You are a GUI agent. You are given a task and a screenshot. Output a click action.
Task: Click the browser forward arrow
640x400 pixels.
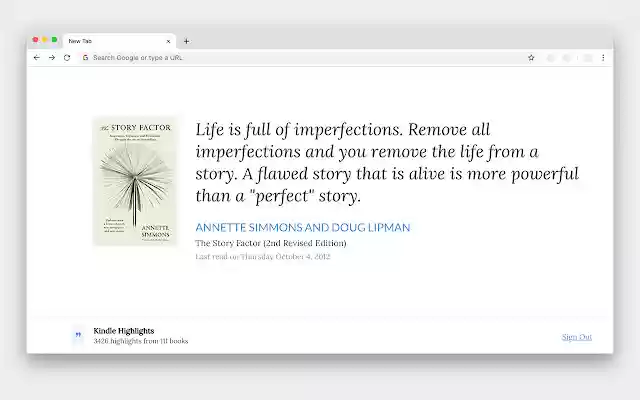pos(52,58)
